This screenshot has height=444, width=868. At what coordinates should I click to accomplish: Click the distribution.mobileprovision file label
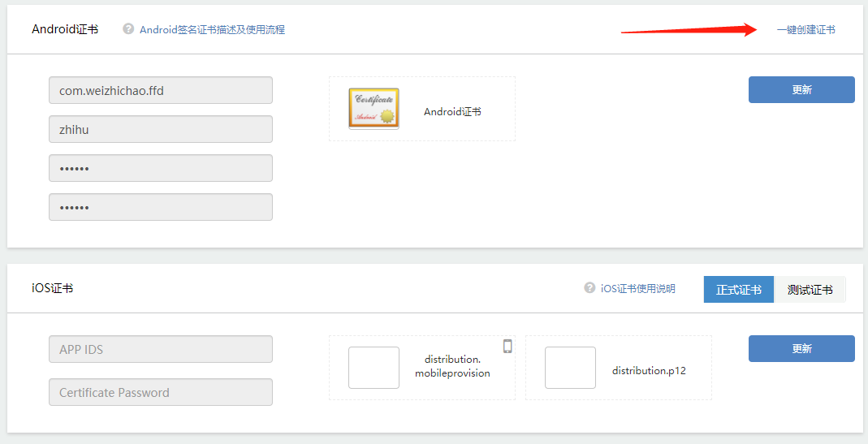[452, 366]
